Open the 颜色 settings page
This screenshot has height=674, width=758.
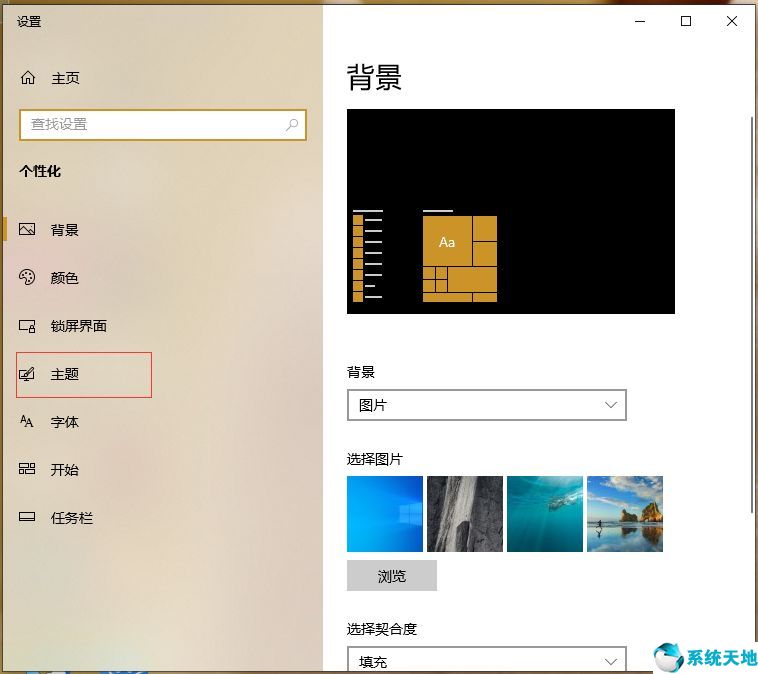tap(64, 278)
